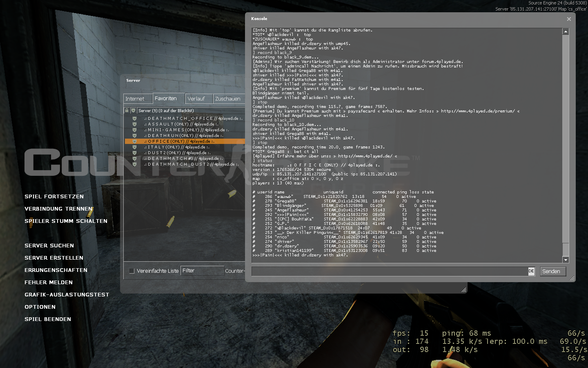This screenshot has height=368, width=588.
Task: Click console line 'players : 13 (40 max)'
Action: [278, 183]
